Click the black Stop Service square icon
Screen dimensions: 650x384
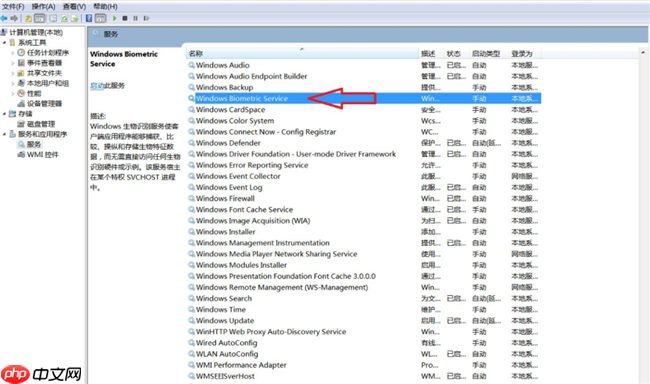[125, 18]
